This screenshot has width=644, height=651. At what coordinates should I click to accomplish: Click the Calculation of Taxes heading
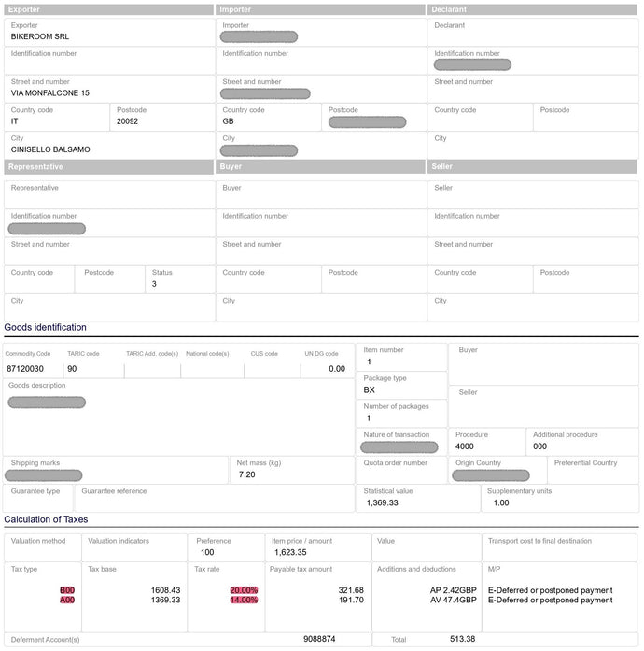click(46, 519)
